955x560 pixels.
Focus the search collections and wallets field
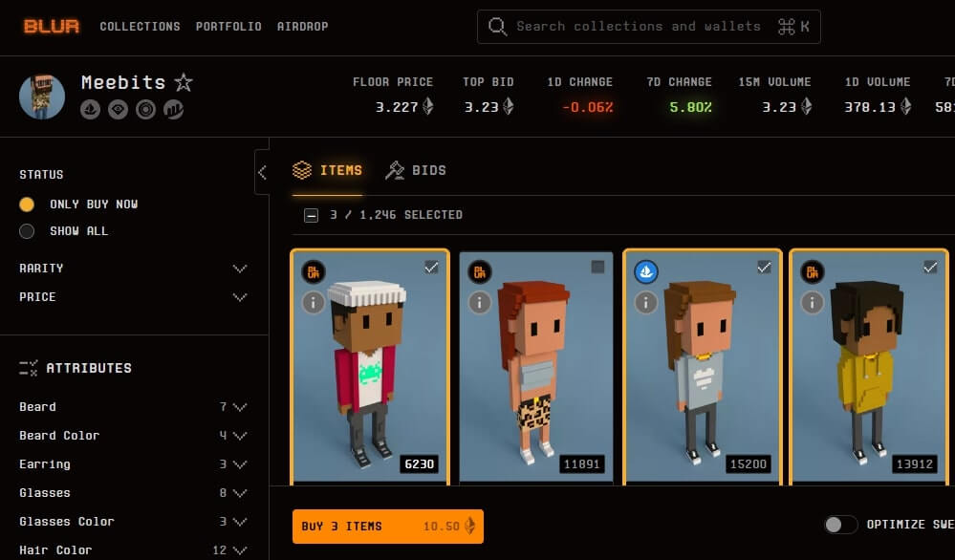pyautogui.click(x=649, y=26)
